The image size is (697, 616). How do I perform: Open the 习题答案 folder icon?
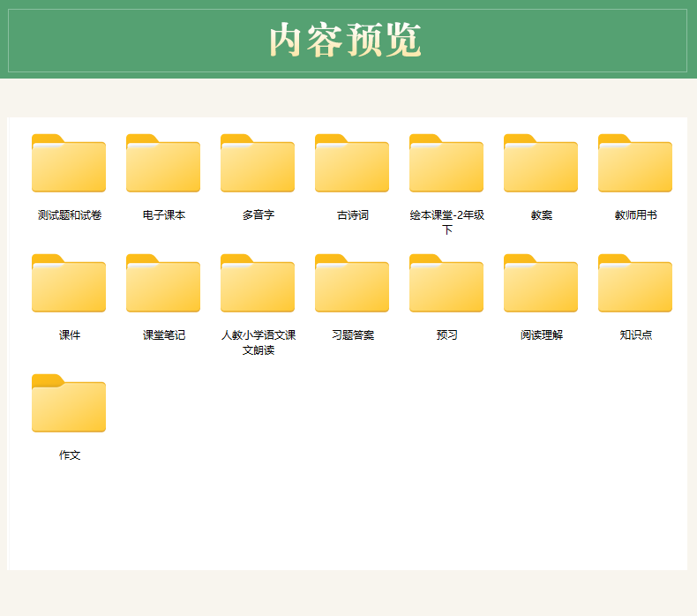[352, 283]
